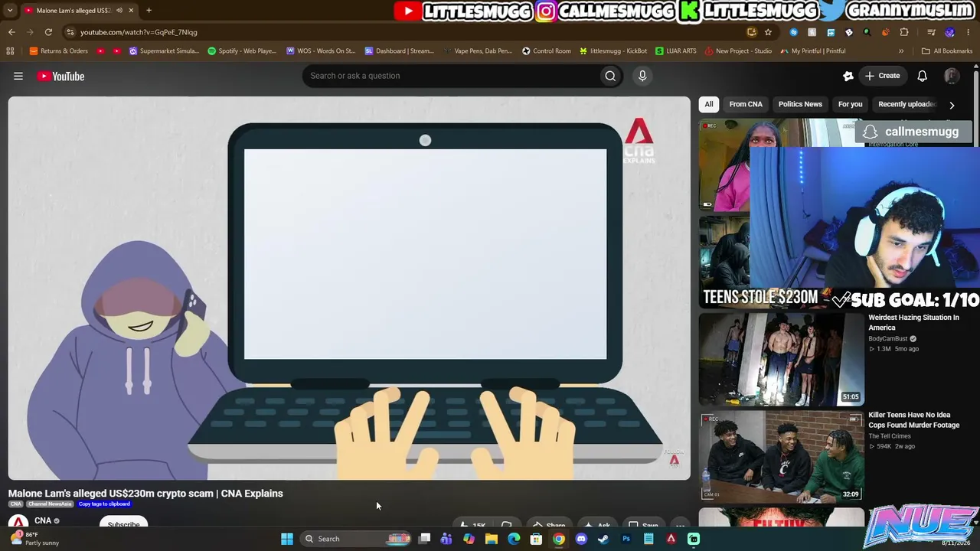The image size is (980, 551).
Task: Open a new browser tab
Action: (x=149, y=11)
